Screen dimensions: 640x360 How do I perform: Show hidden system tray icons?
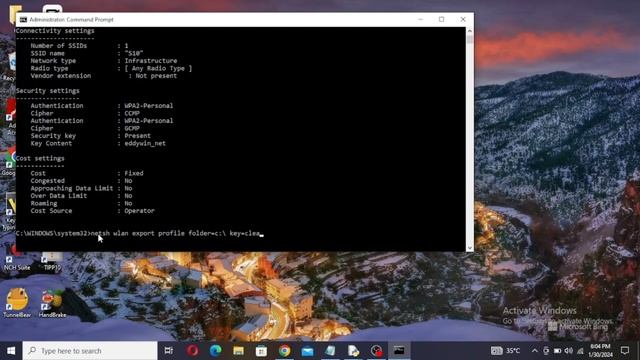click(534, 351)
